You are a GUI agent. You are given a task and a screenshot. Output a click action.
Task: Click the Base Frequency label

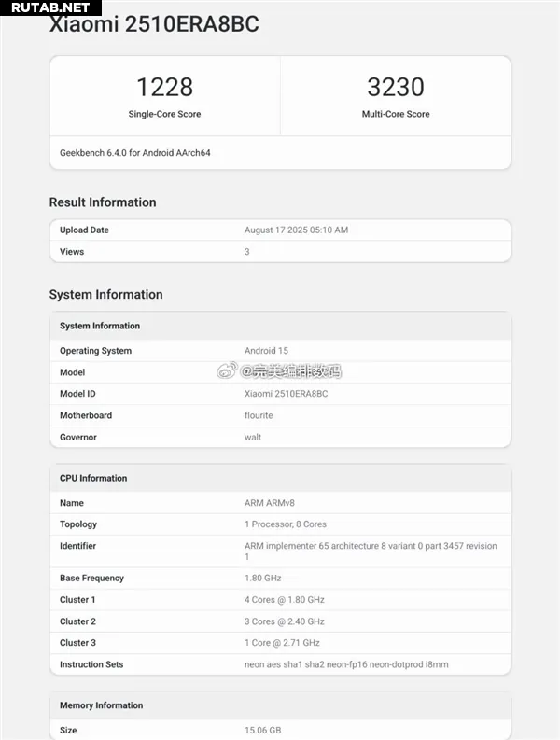91,579
